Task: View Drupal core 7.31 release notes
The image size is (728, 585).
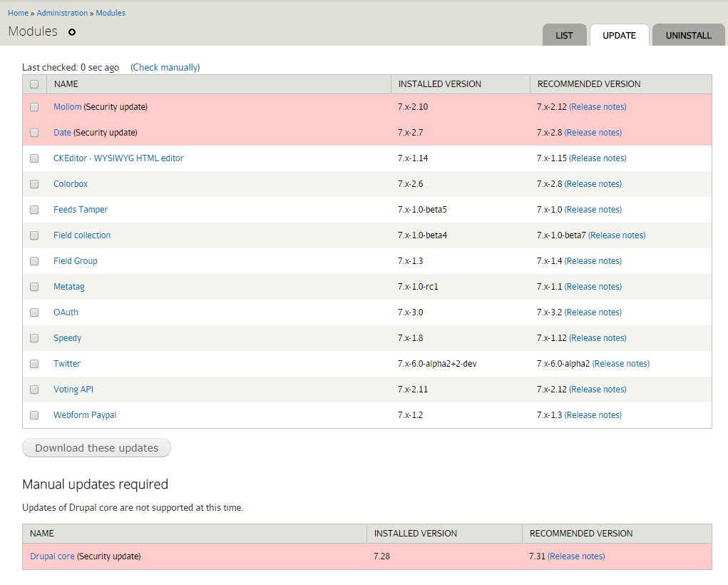Action: (576, 556)
